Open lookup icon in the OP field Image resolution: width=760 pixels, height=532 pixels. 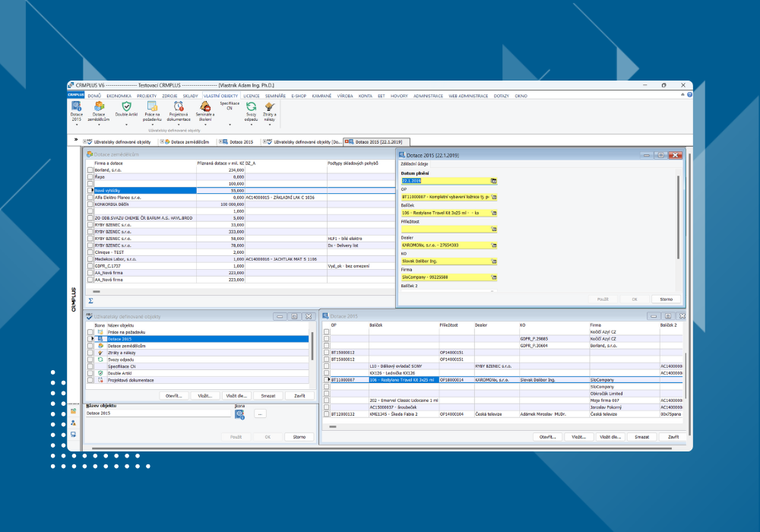point(494,197)
